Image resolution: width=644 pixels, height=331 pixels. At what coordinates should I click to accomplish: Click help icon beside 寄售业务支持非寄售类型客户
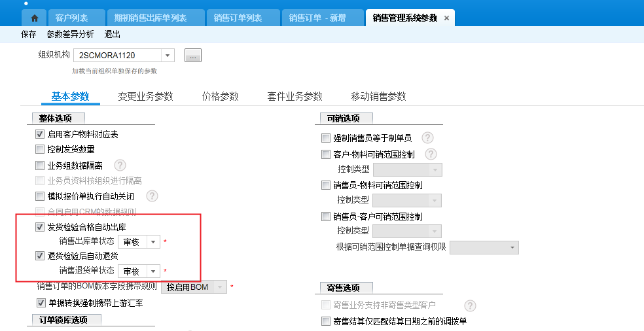click(469, 305)
